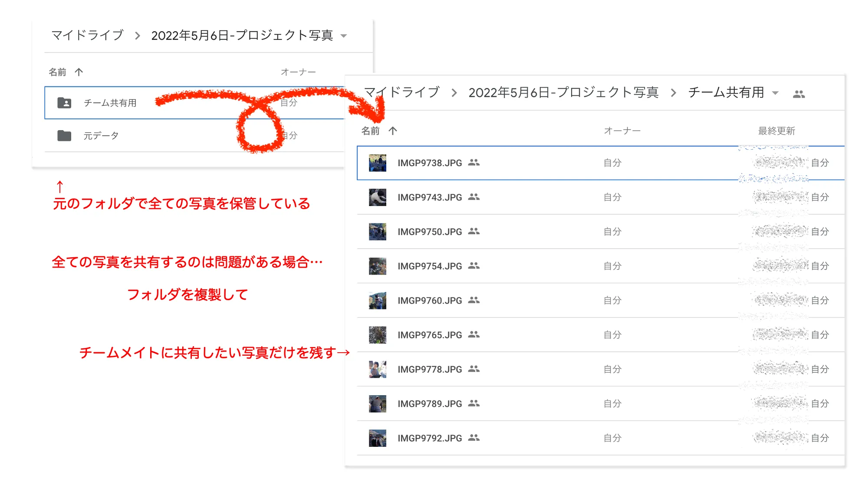Screen dimensions: 868x488
Task: Toggle name sort arrow in right panel
Action: (x=393, y=131)
